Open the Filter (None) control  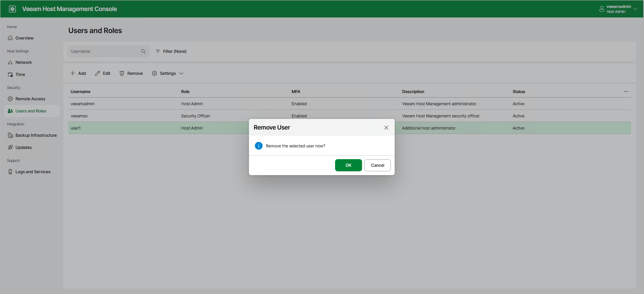click(171, 51)
